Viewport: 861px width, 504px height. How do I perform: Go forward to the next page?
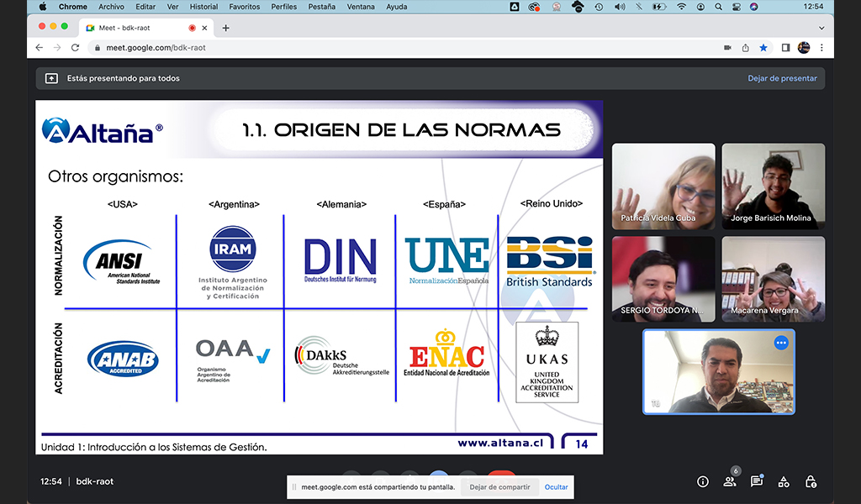pyautogui.click(x=57, y=48)
